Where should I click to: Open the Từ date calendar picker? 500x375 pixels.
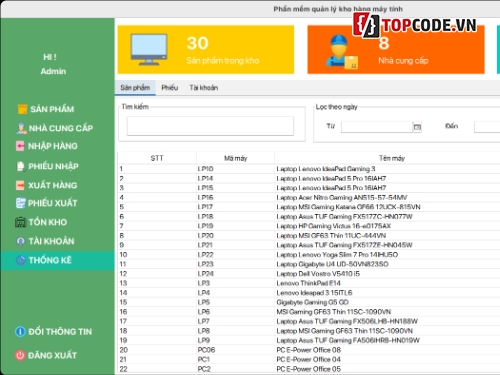point(417,127)
